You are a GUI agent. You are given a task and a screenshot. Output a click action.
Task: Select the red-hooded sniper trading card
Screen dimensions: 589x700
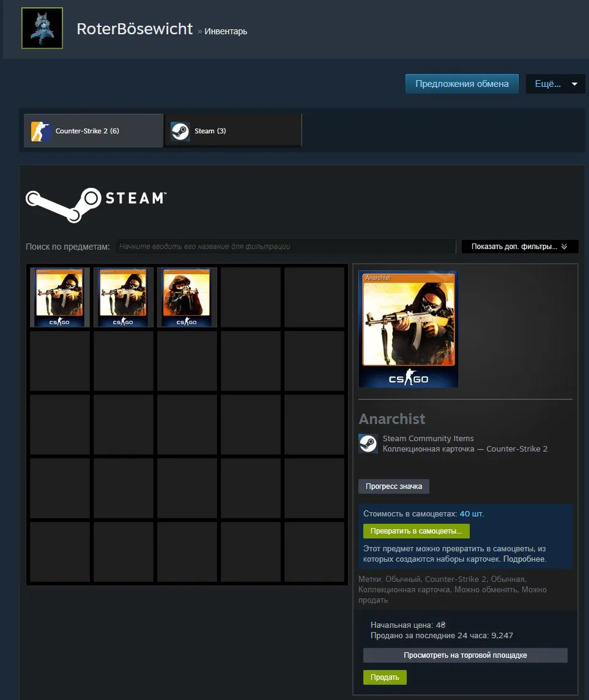pos(187,297)
